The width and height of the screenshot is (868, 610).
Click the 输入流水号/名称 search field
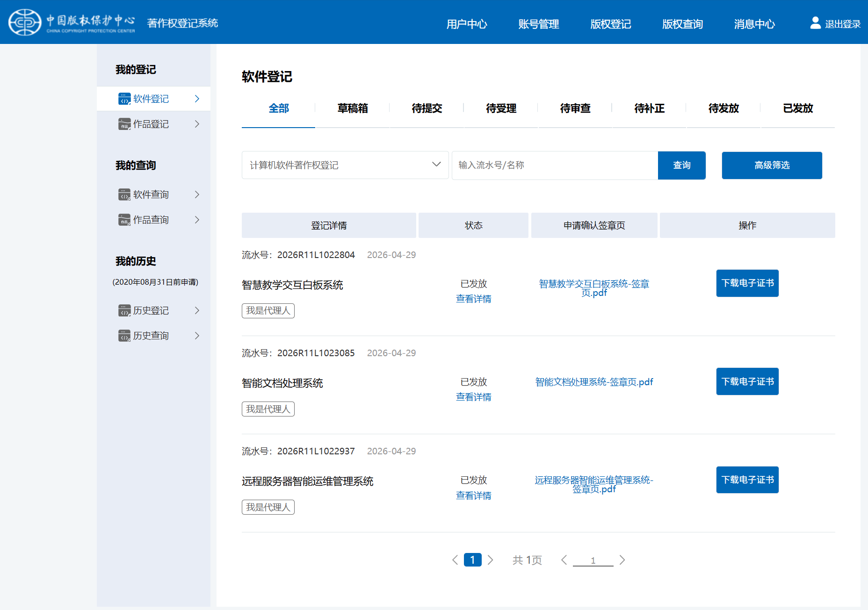(555, 165)
